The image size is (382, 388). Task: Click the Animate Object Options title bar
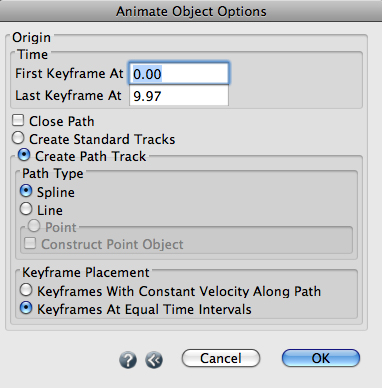coord(191,11)
